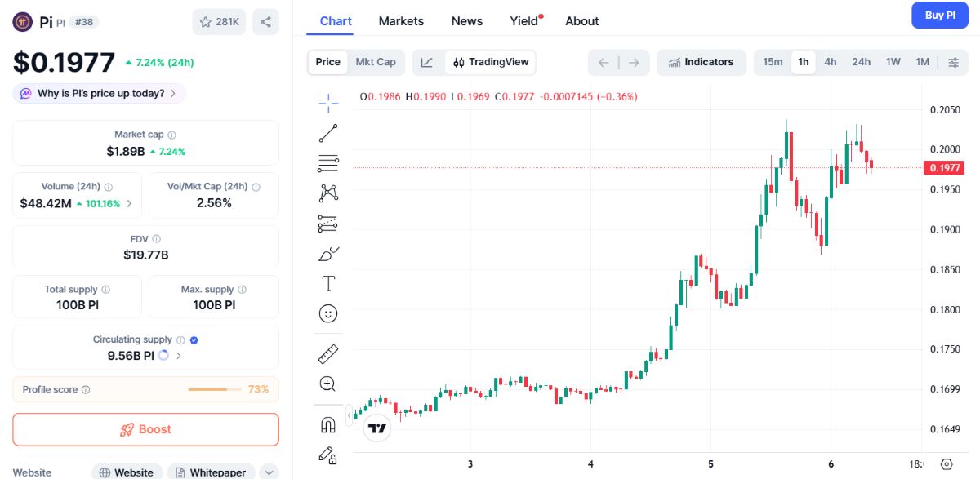Viewport: 980px width, 479px height.
Task: Click the Profile score progress bar
Action: (x=216, y=390)
